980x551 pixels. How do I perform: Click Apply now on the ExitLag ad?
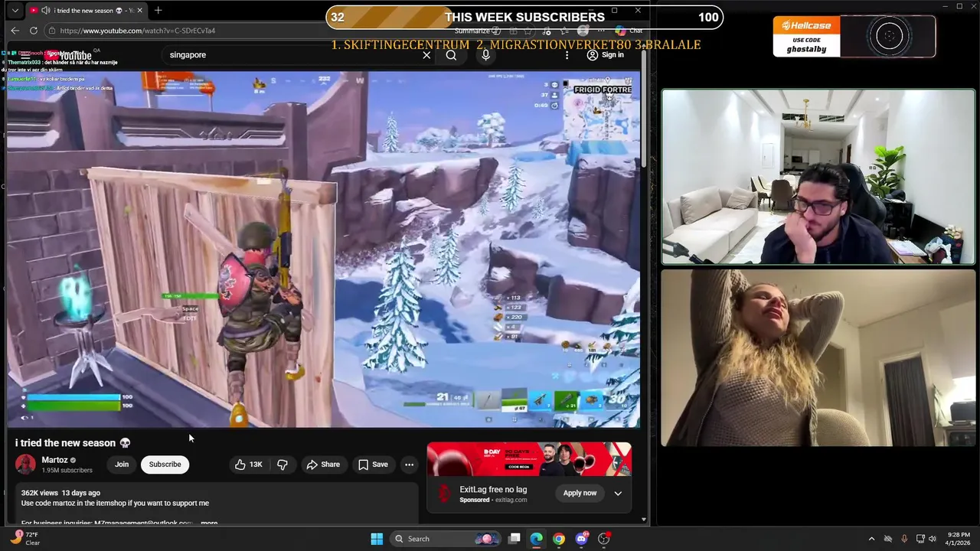point(580,493)
